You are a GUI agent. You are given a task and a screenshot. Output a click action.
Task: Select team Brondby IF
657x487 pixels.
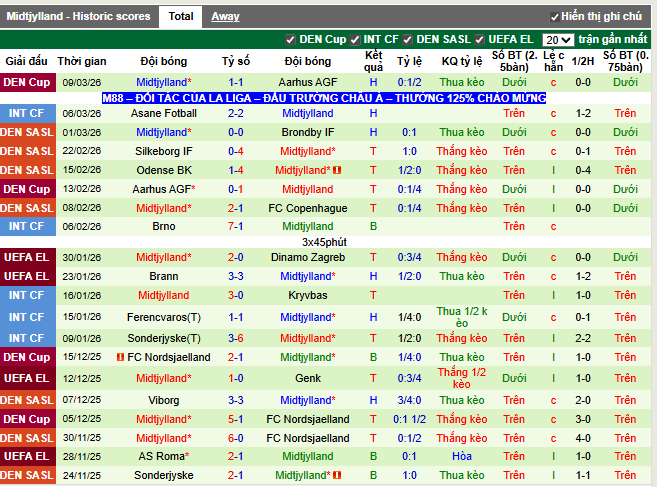pyautogui.click(x=308, y=132)
